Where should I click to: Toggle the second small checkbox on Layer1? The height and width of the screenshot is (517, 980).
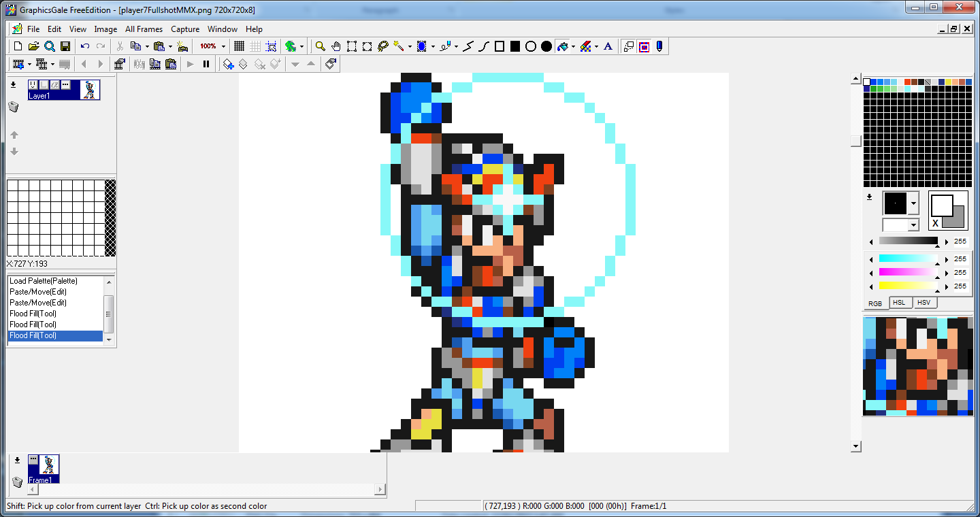(44, 84)
